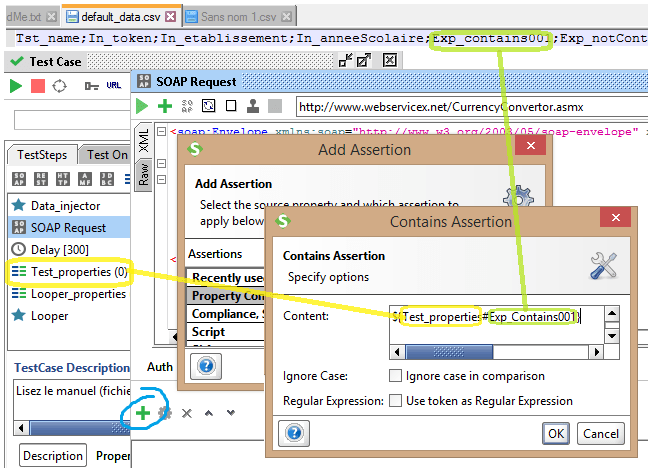Click the REST test step icon in toolbar
Image resolution: width=648 pixels, height=468 pixels.
point(40,179)
